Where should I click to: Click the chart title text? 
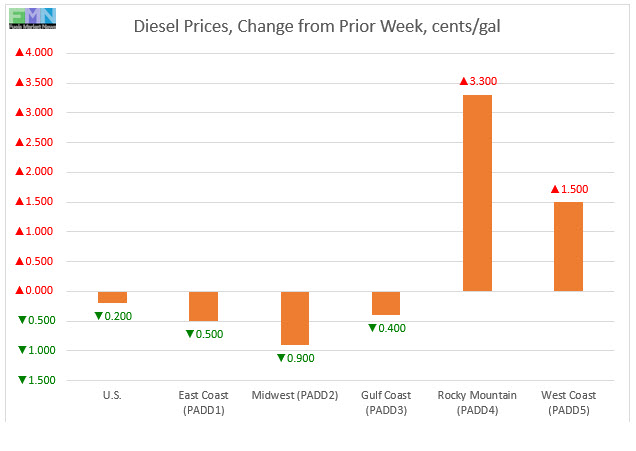pos(317,26)
